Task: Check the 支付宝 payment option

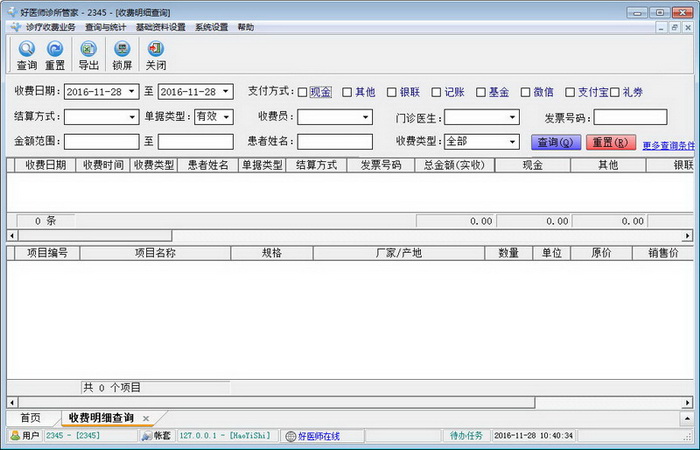Action: coord(570,92)
